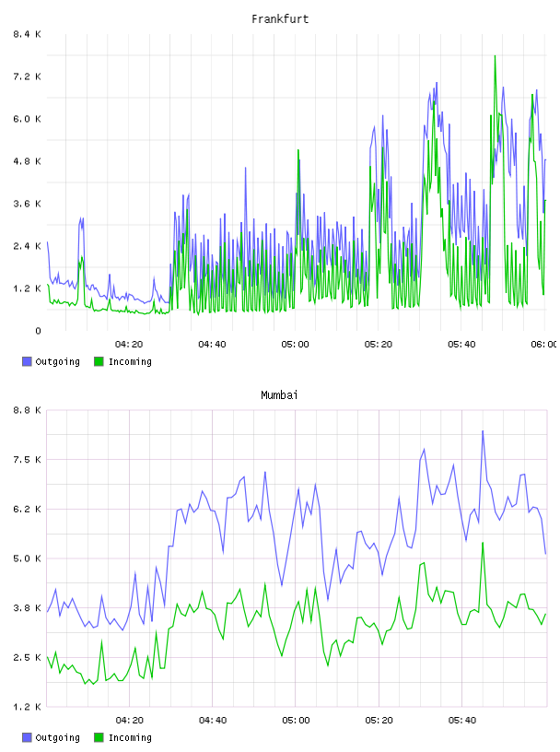Viewport: 560px width, 752px height.
Task: Click the 0 axis label in Frankfurt
Action: 38,331
